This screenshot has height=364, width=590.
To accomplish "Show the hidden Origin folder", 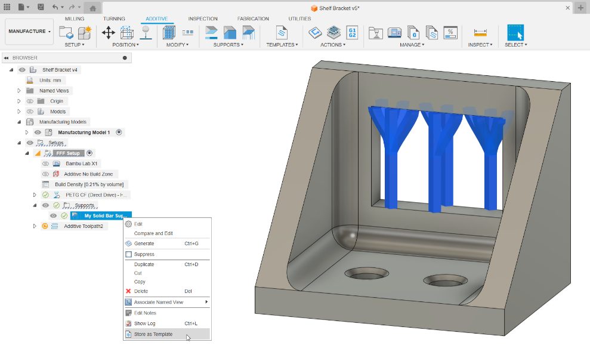I will [x=30, y=101].
